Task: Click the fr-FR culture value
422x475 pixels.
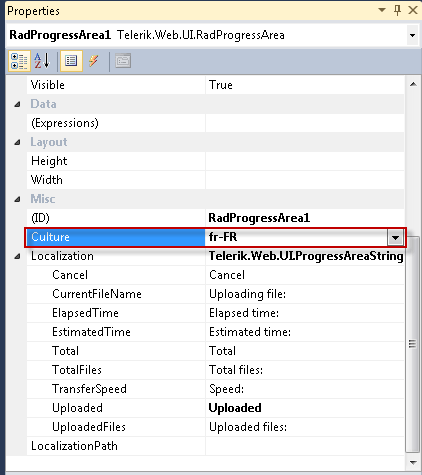Action: tap(223, 237)
